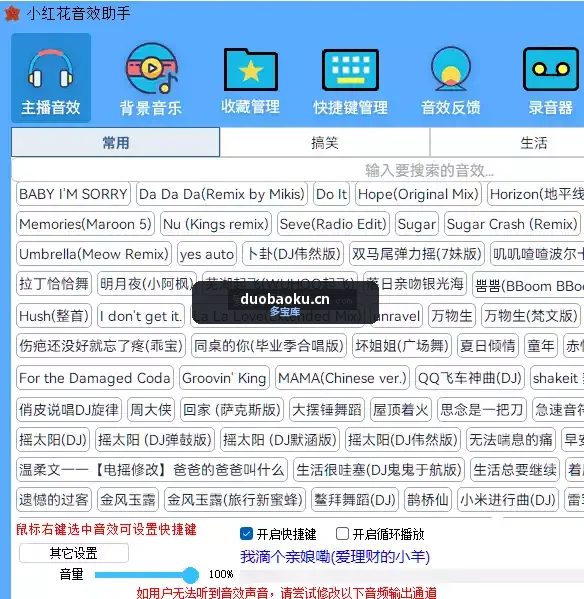The height and width of the screenshot is (599, 584).
Task: Enable the 开启快捷键 checkbox
Action: coord(246,534)
